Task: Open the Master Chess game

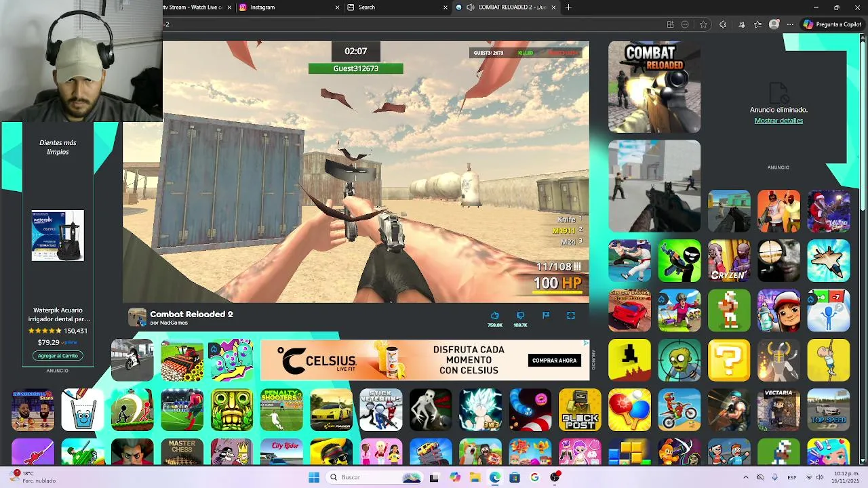Action: 182,452
